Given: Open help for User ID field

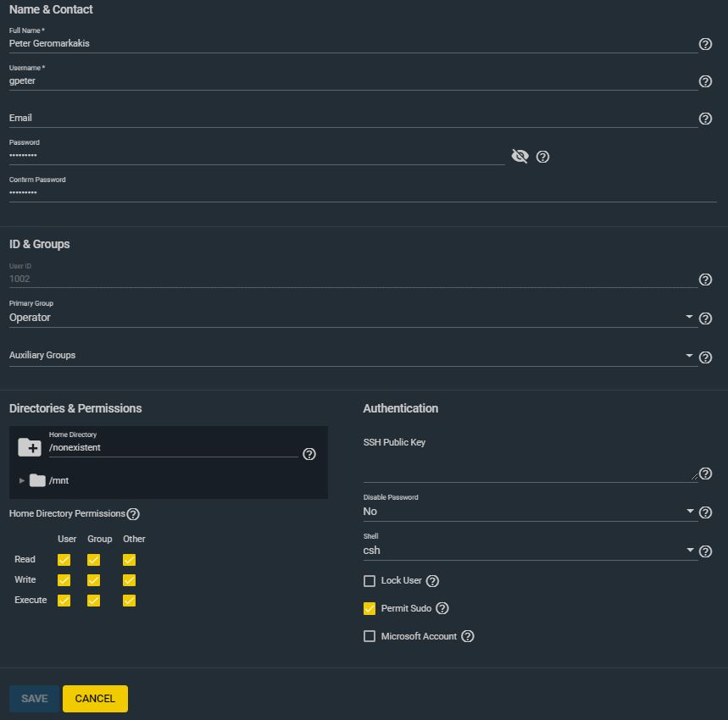Looking at the screenshot, I should (x=705, y=280).
